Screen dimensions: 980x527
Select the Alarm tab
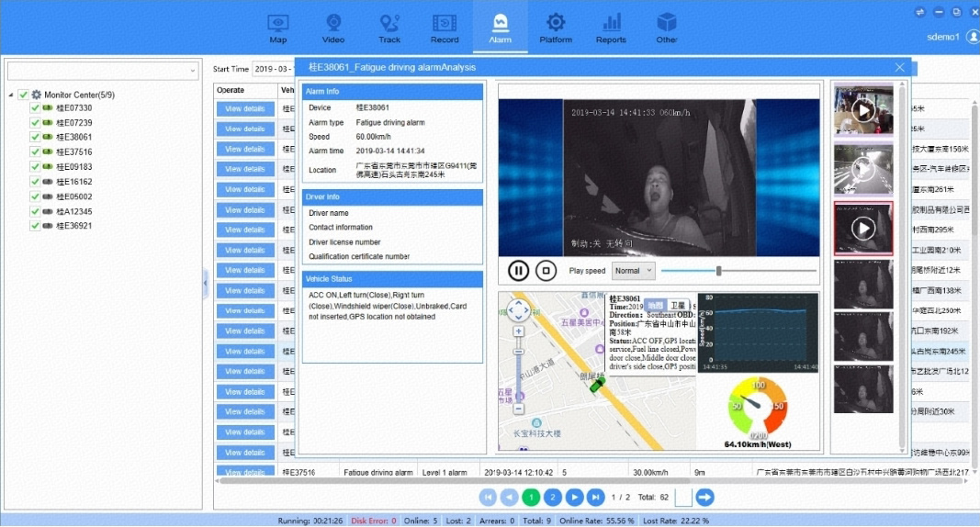tap(500, 28)
